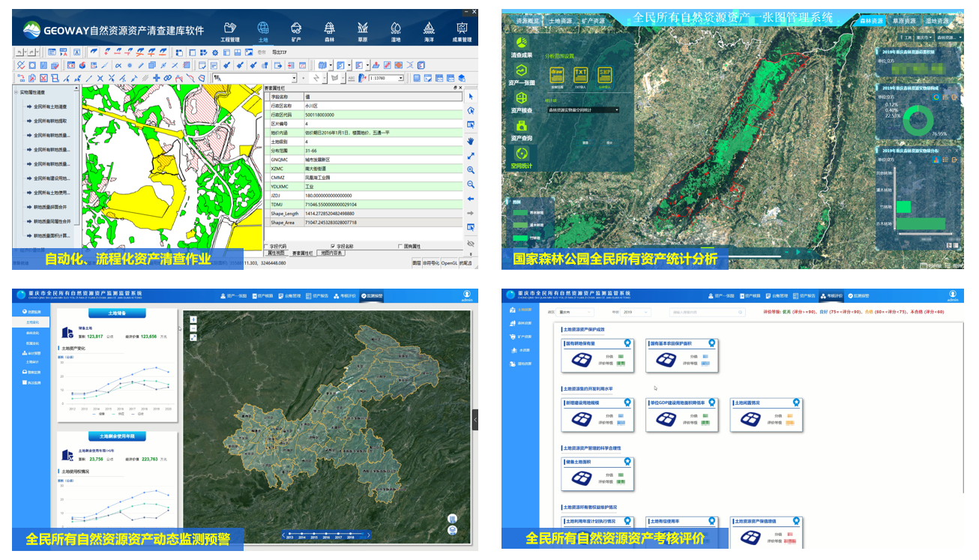Open the 国有耕地保有量 card
This screenshot has width=979, height=560.
coord(597,355)
